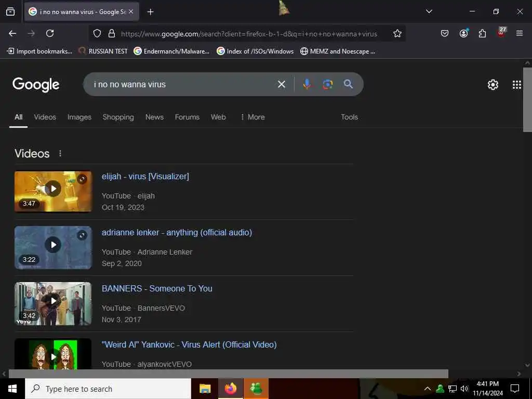Go back to the previous page
Screen dimensions: 532x399
[x=12, y=33]
